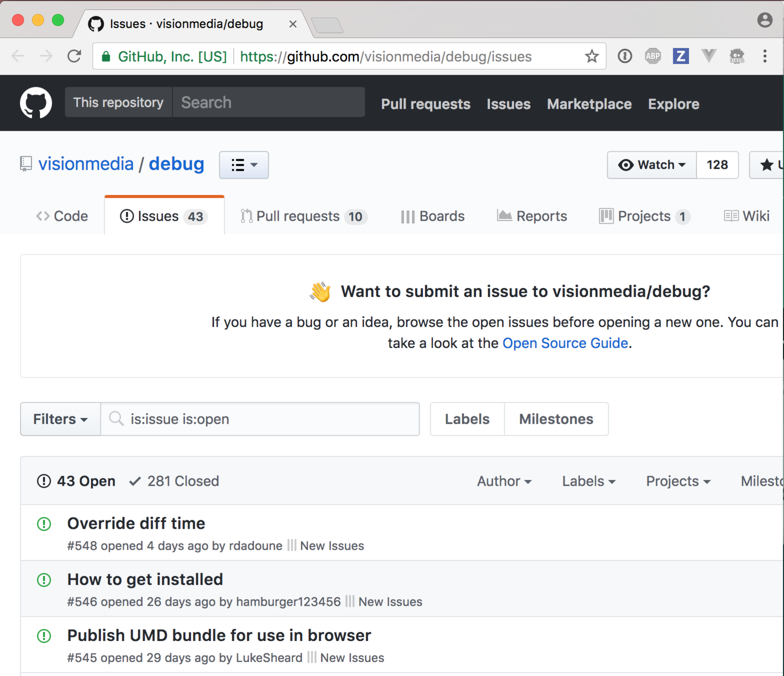This screenshot has width=784, height=676.
Task: Expand the Watch dropdown
Action: [652, 165]
